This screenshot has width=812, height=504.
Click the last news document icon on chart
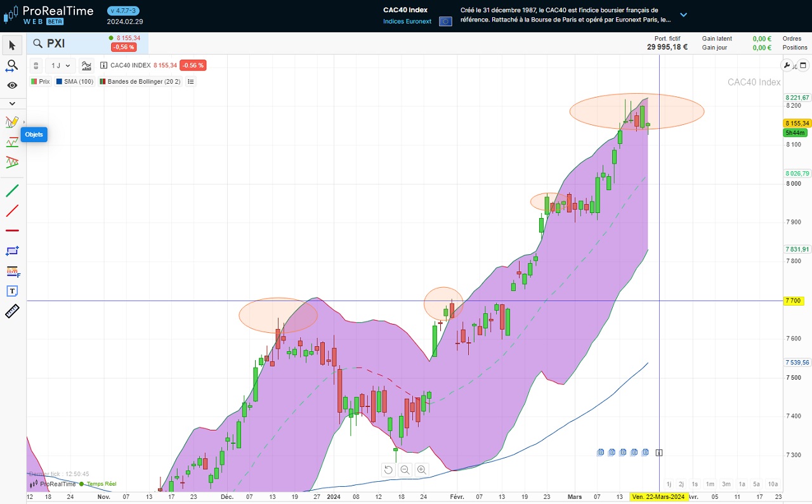coord(645,452)
